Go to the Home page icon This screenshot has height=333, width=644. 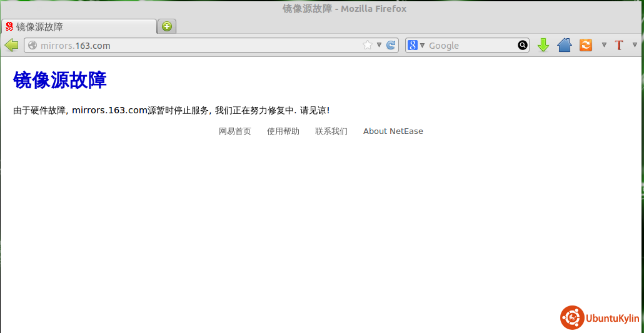[565, 45]
